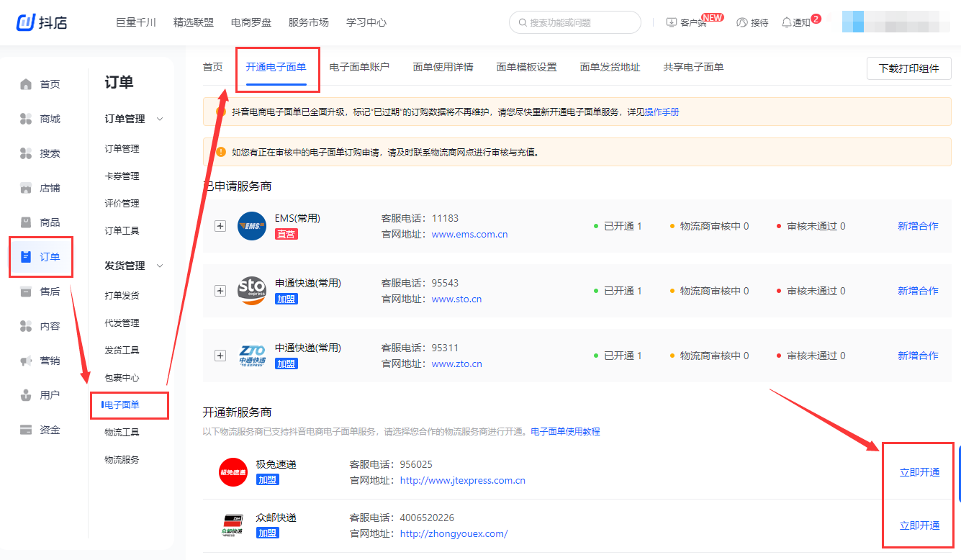
Task: Switch to the 首页 tab
Action: (x=213, y=67)
